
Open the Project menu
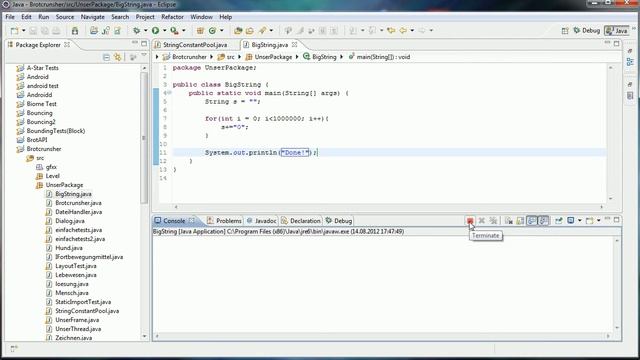pos(145,17)
